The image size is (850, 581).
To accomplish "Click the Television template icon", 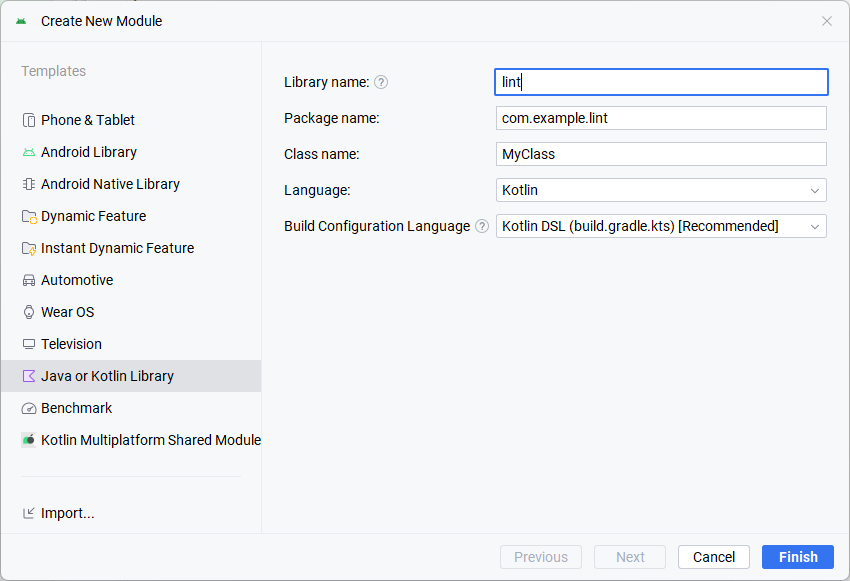I will (x=29, y=344).
